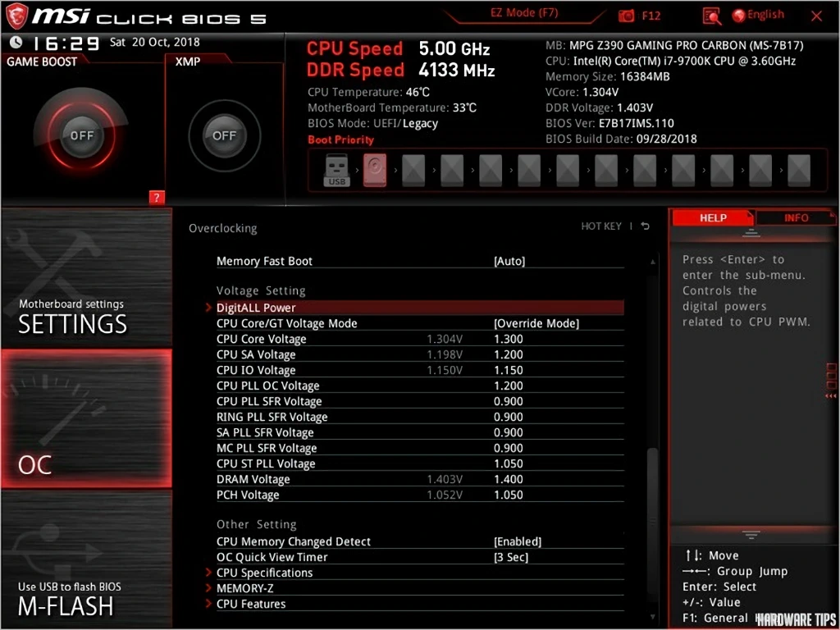Expand the DigitALL Power submenu
The height and width of the screenshot is (630, 840).
click(x=420, y=308)
